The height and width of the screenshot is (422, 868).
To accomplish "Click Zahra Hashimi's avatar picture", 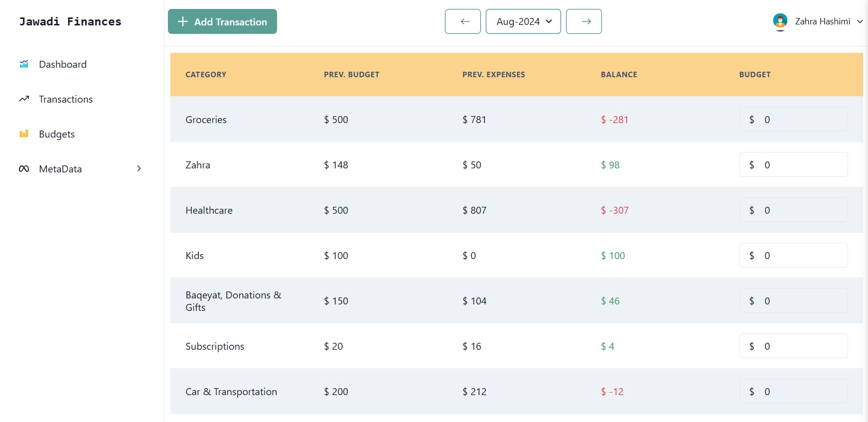I will point(780,21).
